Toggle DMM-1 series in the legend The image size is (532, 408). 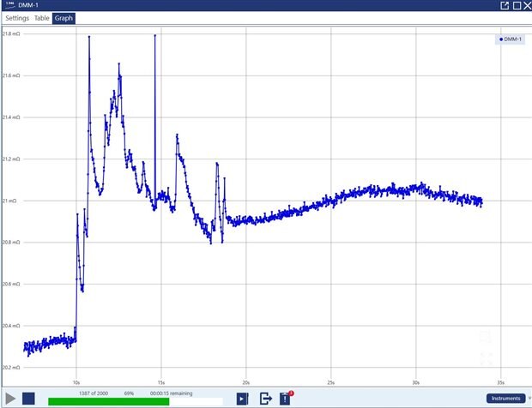pos(511,39)
